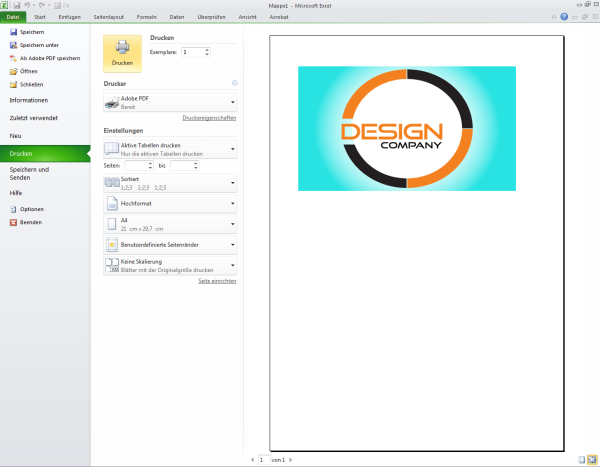Click the redo arrow in title bar

[x=42, y=5]
